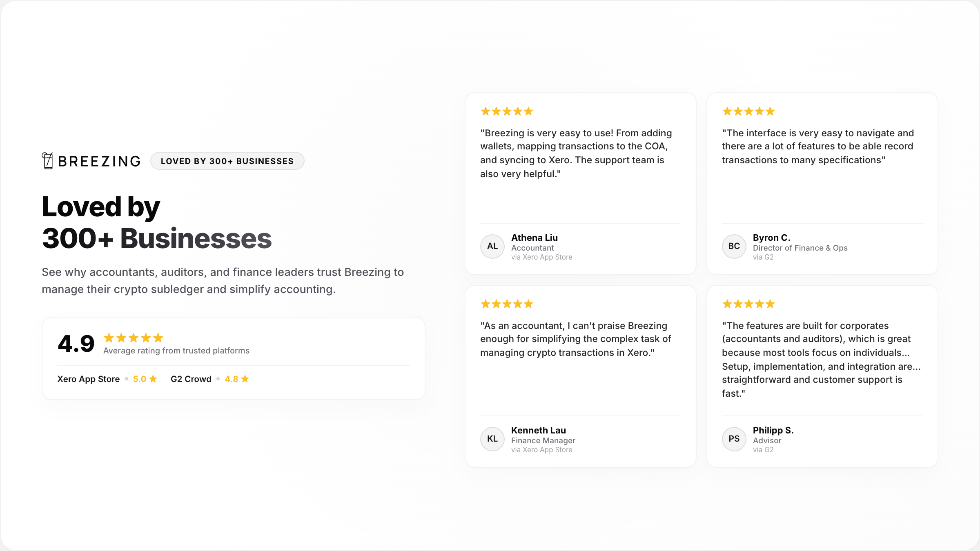Click the five stars next to 4.9
The height and width of the screenshot is (551, 980).
[134, 338]
